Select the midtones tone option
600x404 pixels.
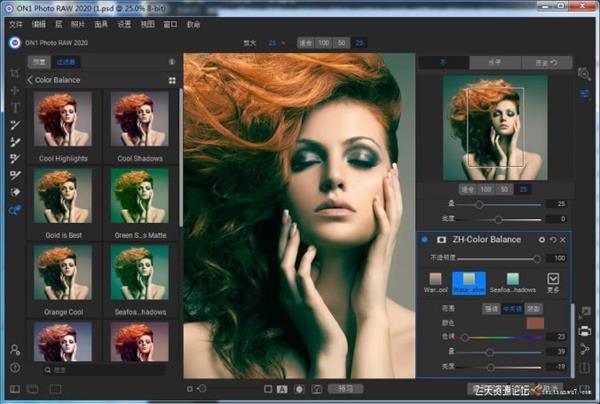point(514,309)
